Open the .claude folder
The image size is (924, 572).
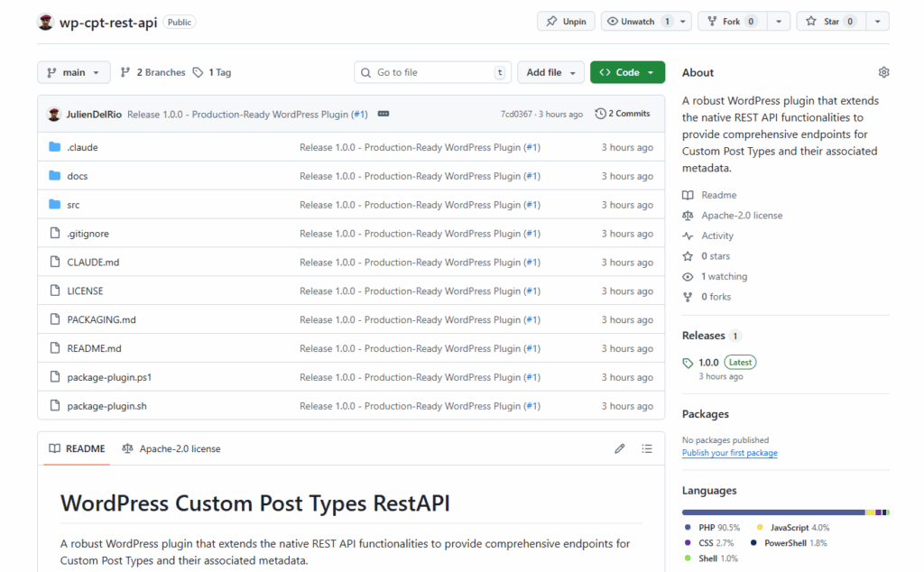pyautogui.click(x=82, y=147)
